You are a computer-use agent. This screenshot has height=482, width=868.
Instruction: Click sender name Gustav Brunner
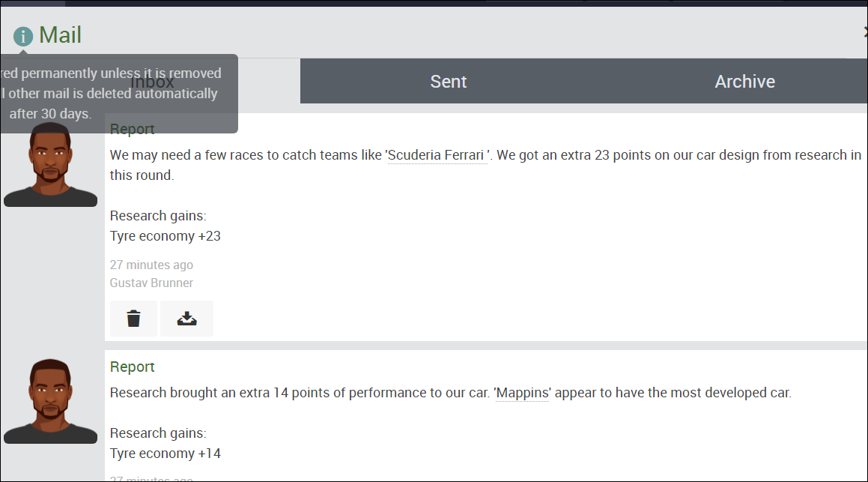pyautogui.click(x=151, y=283)
